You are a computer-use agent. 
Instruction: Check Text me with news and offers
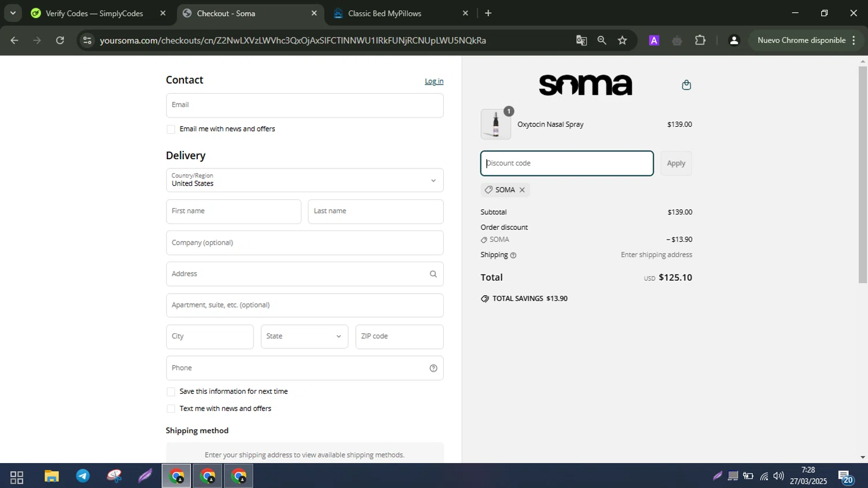click(x=171, y=409)
